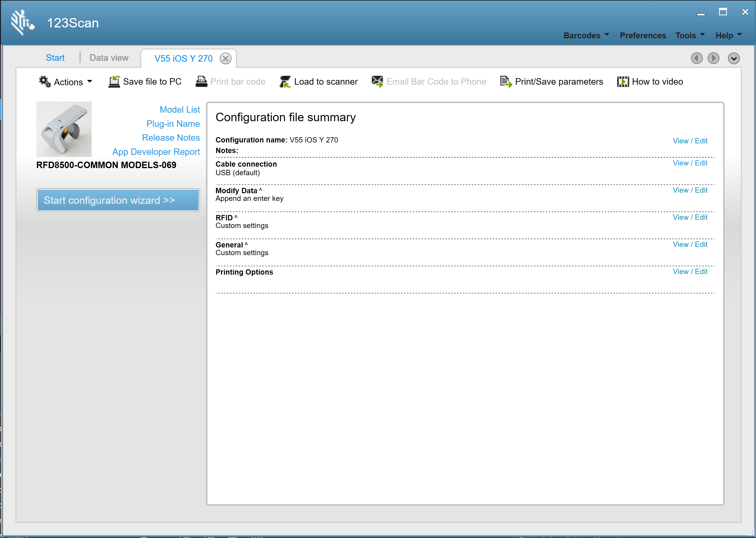
Task: Click the Load to scanner icon
Action: [x=285, y=81]
